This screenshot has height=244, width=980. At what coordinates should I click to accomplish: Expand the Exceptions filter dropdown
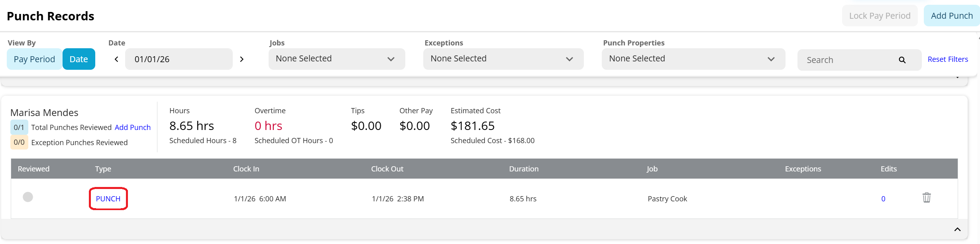503,59
